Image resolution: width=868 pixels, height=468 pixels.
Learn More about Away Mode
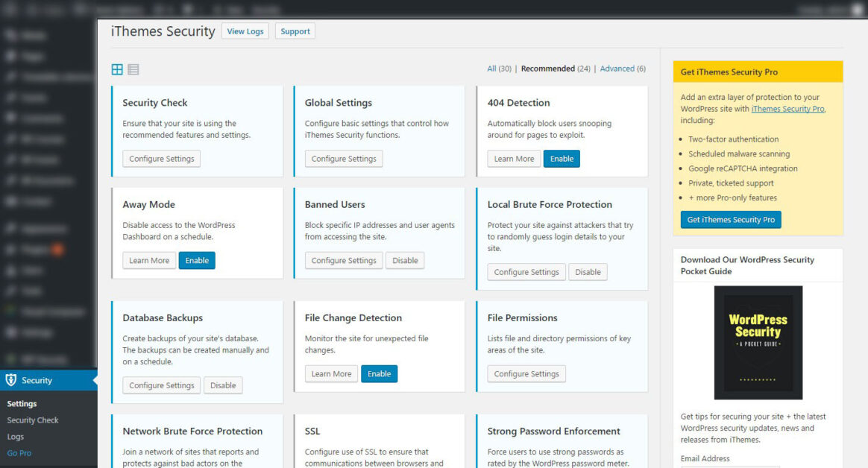point(149,261)
